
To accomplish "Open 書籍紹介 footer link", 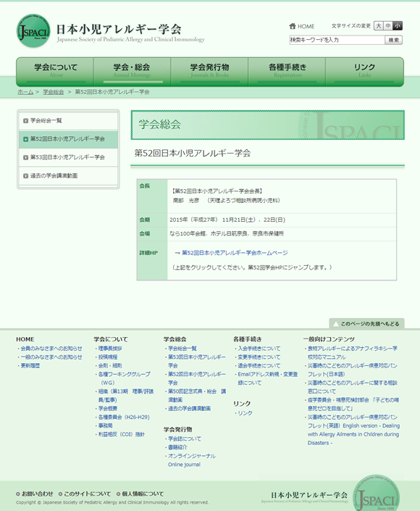I will point(177,447).
